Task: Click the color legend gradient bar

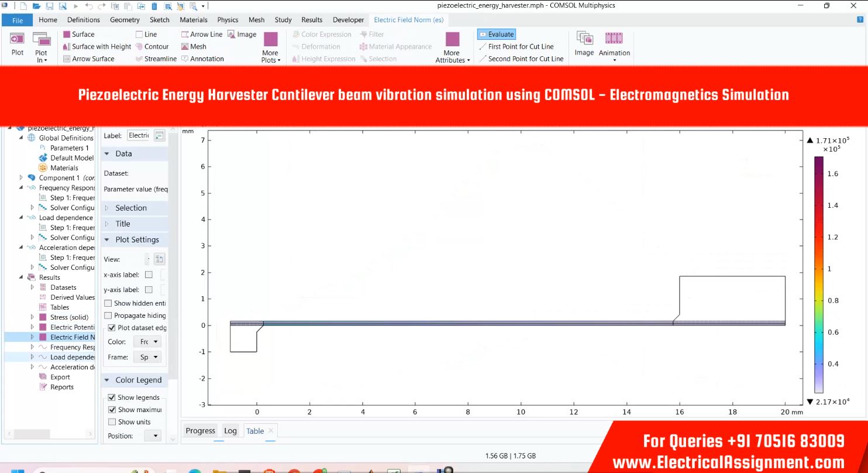Action: point(819,274)
